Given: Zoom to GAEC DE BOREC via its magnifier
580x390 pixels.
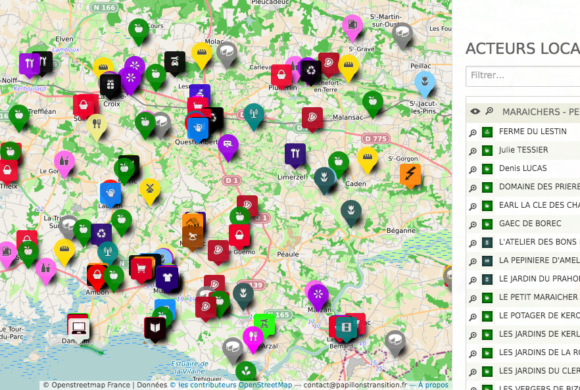Looking at the screenshot, I should [473, 225].
